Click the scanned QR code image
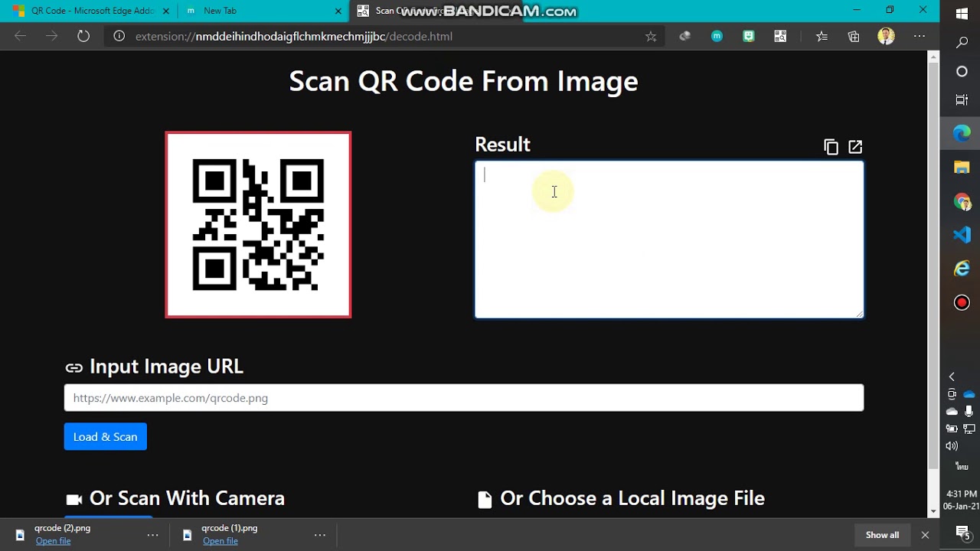This screenshot has height=551, width=980. pyautogui.click(x=258, y=225)
